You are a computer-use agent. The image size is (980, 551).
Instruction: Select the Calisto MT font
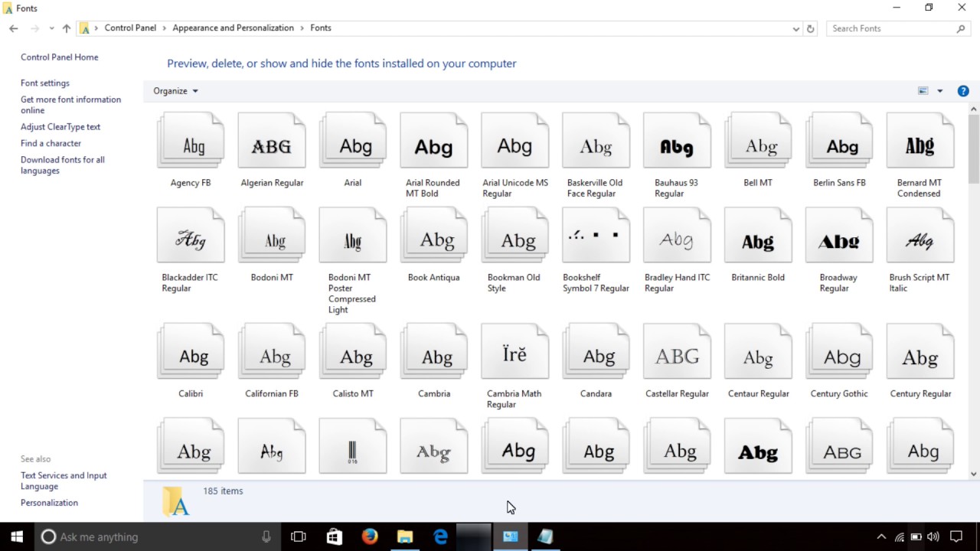(353, 351)
